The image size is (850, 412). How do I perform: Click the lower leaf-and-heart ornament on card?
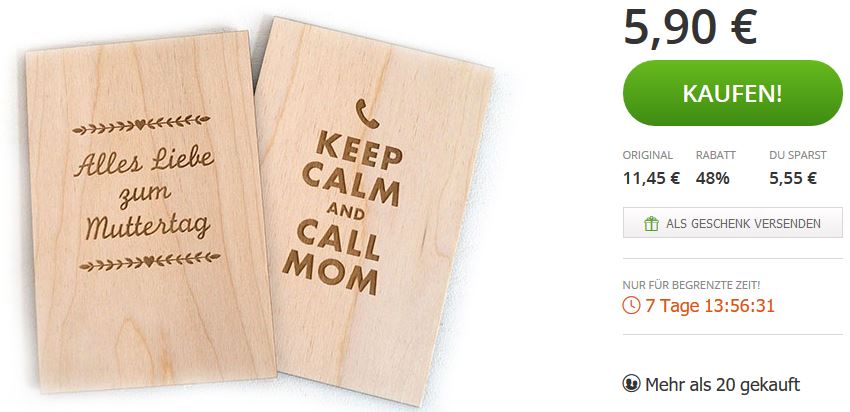click(x=150, y=261)
